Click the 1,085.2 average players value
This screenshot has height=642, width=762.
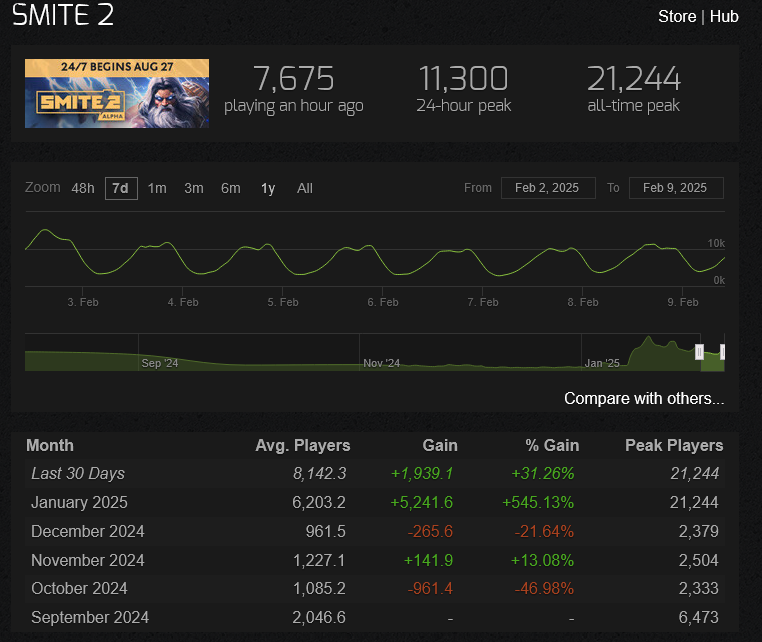[x=319, y=589]
